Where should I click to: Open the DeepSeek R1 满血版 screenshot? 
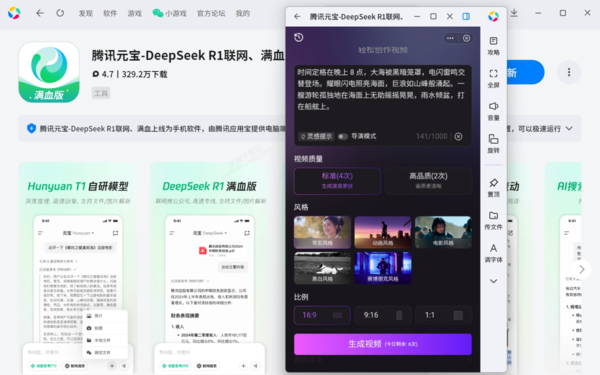(209, 268)
